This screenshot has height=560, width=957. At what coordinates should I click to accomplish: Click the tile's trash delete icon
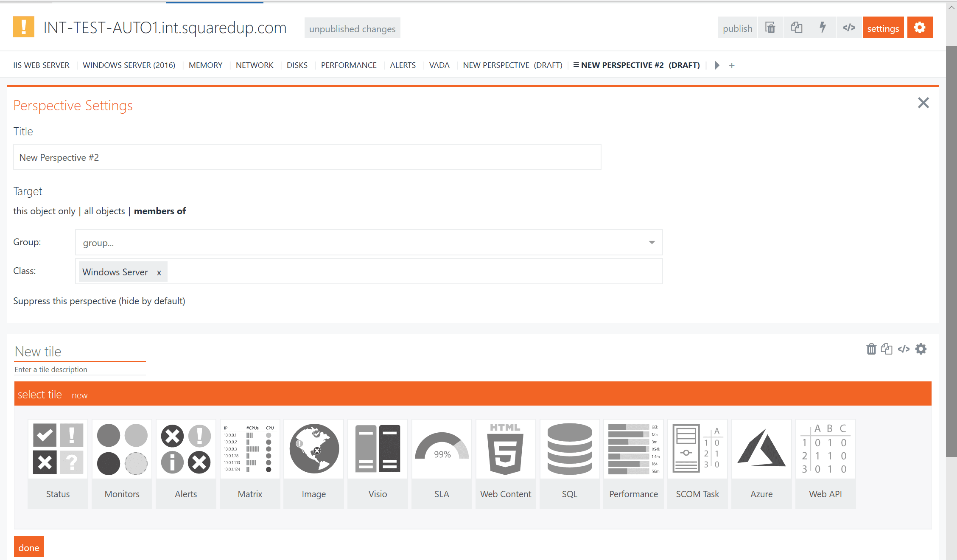point(871,349)
